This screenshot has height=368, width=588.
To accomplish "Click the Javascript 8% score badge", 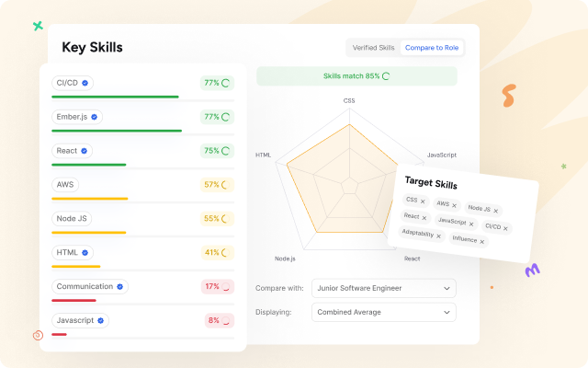I will (219, 320).
